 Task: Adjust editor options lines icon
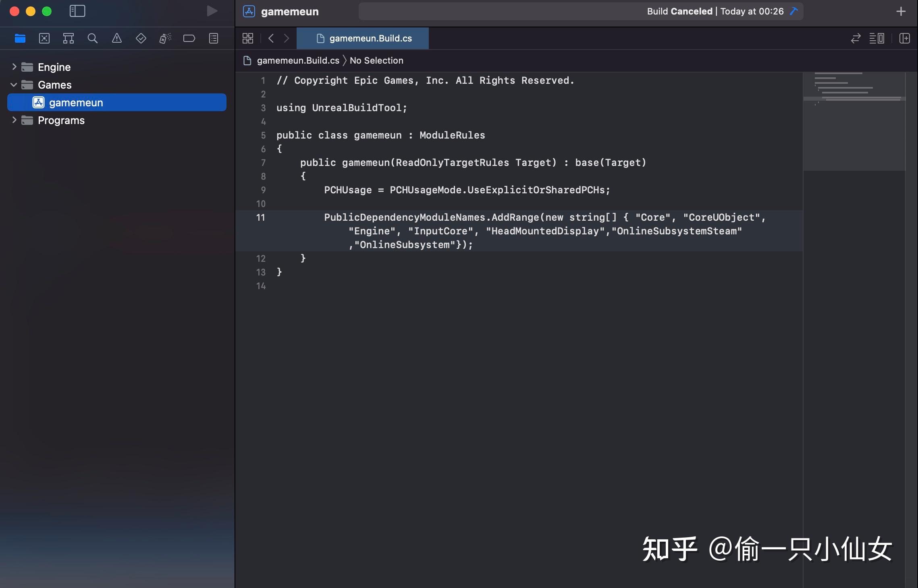tap(877, 38)
